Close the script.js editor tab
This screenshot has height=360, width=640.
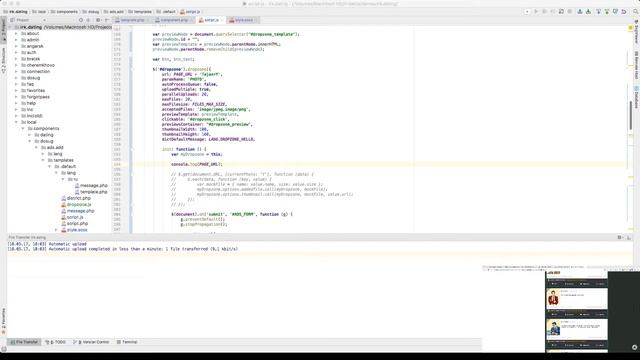(x=222, y=20)
